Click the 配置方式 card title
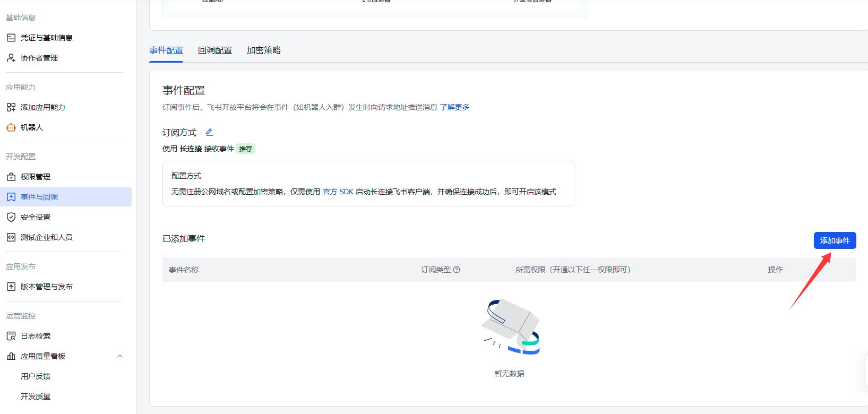Image resolution: width=868 pixels, height=414 pixels. tap(186, 176)
